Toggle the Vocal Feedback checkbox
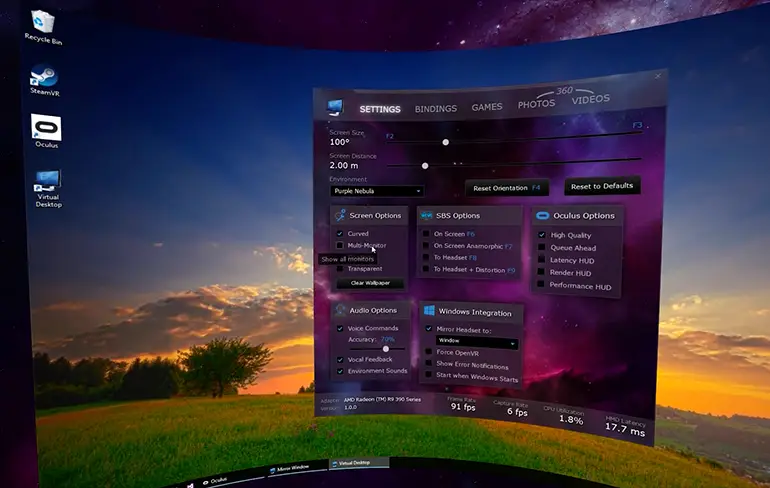Viewport: 770px width, 488px height. 340,359
